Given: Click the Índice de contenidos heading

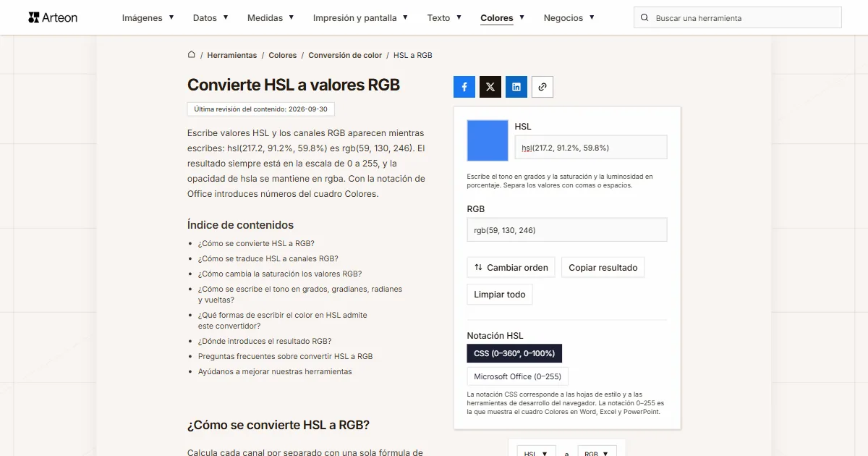Looking at the screenshot, I should pos(240,224).
